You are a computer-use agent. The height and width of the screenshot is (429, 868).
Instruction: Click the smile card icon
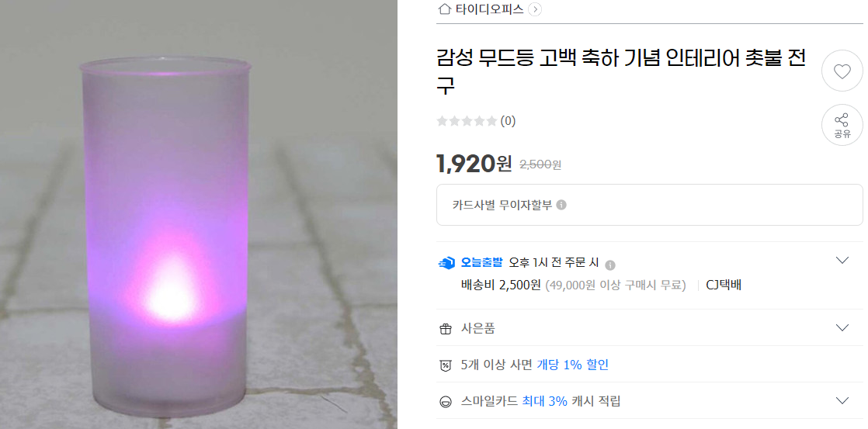pos(446,402)
